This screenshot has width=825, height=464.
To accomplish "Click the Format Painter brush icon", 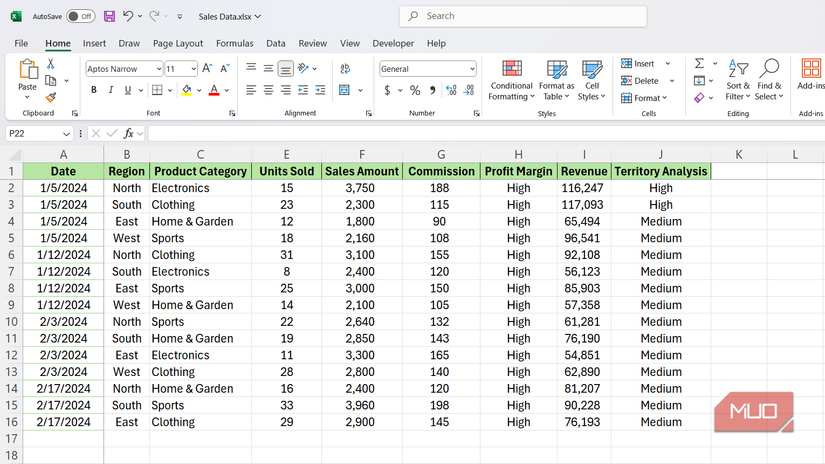I will (51, 98).
